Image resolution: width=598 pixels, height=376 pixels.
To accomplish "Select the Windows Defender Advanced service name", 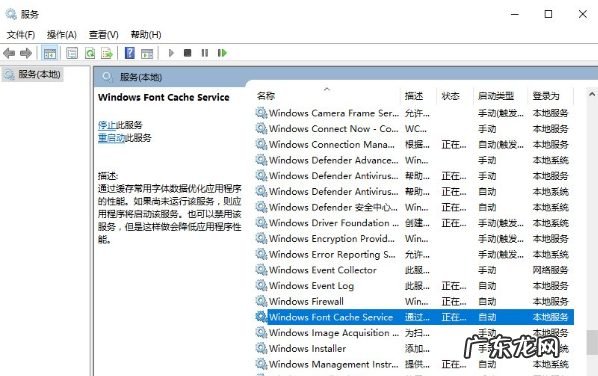I will click(x=333, y=160).
